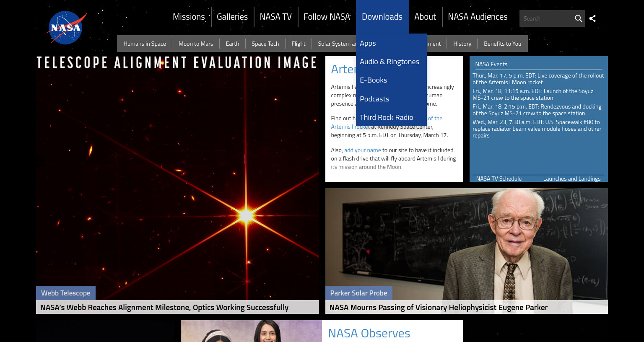644x342 pixels.
Task: Open the Galleries menu
Action: coord(232,17)
